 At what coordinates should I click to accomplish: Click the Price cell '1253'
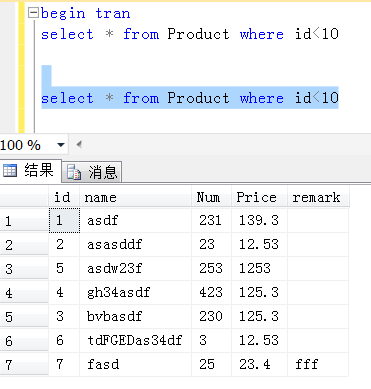coord(259,268)
